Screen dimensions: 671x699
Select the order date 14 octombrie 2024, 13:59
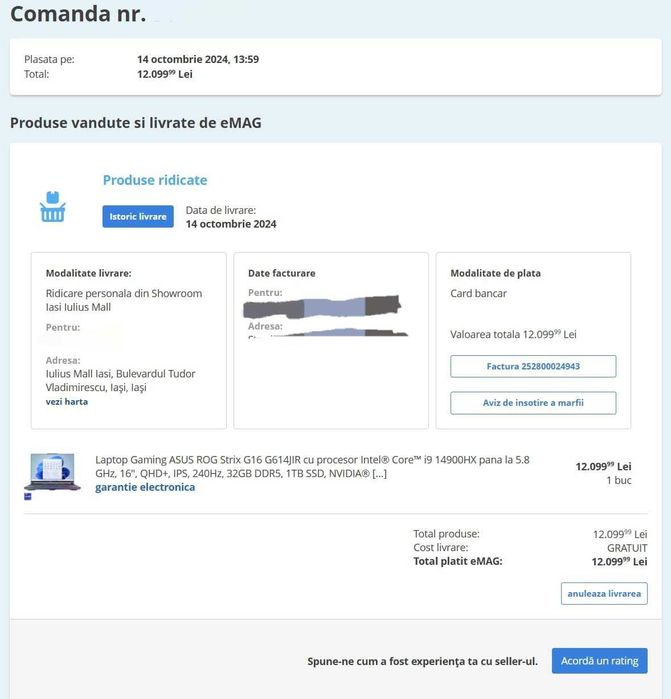point(198,59)
